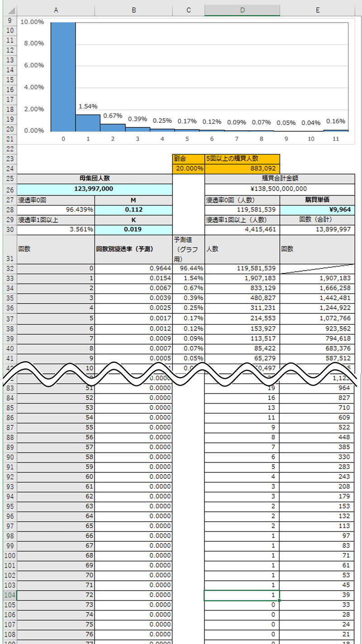Select the 母集団人数 header cell
The height and width of the screenshot is (644, 362).
[x=94, y=179]
